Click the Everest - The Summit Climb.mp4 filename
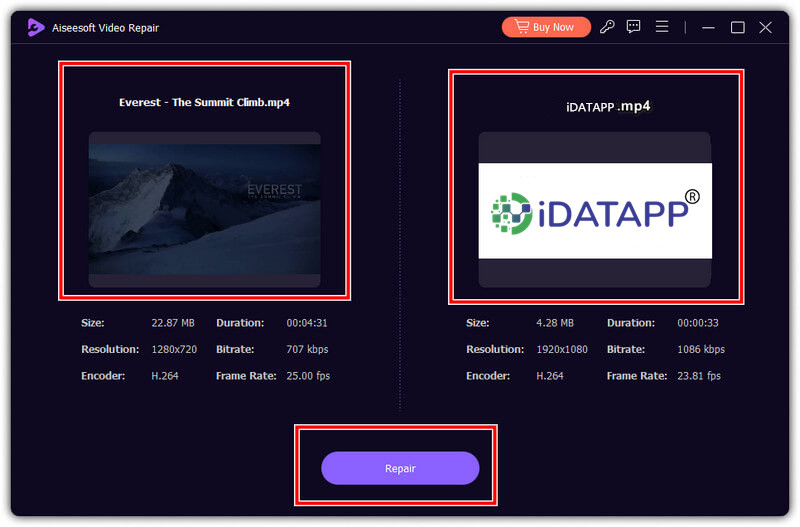Screen dimensions: 800x527 [x=204, y=102]
